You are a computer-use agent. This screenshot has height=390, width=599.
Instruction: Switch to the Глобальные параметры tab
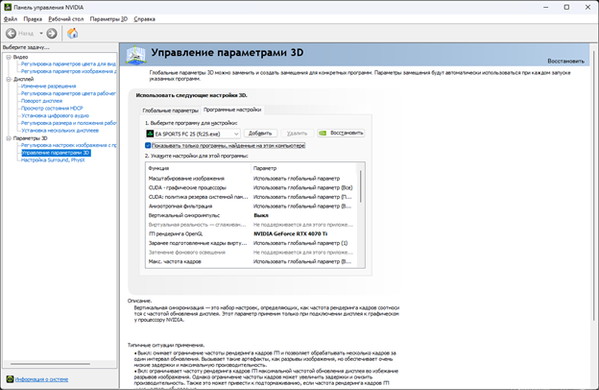click(170, 110)
